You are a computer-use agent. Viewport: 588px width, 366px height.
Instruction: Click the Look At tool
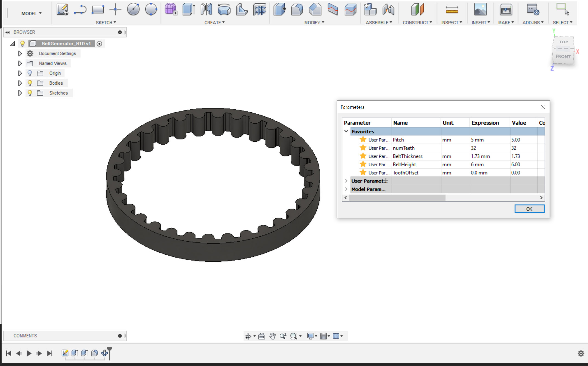(x=262, y=336)
